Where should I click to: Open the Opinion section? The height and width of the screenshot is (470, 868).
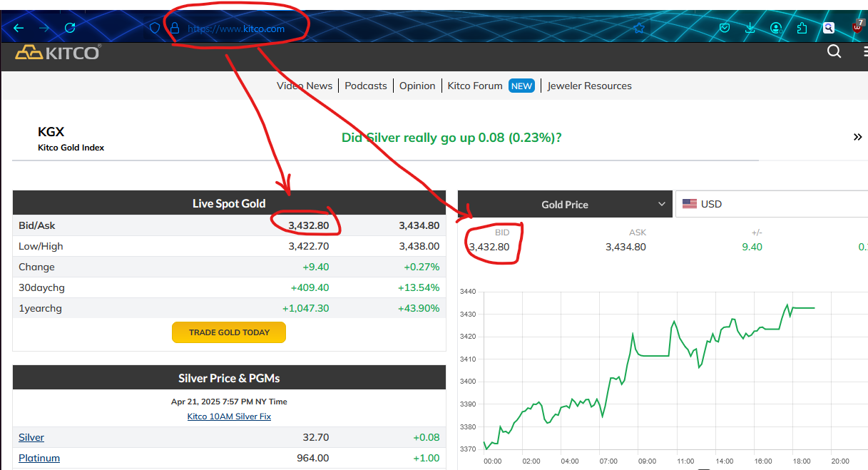(417, 86)
